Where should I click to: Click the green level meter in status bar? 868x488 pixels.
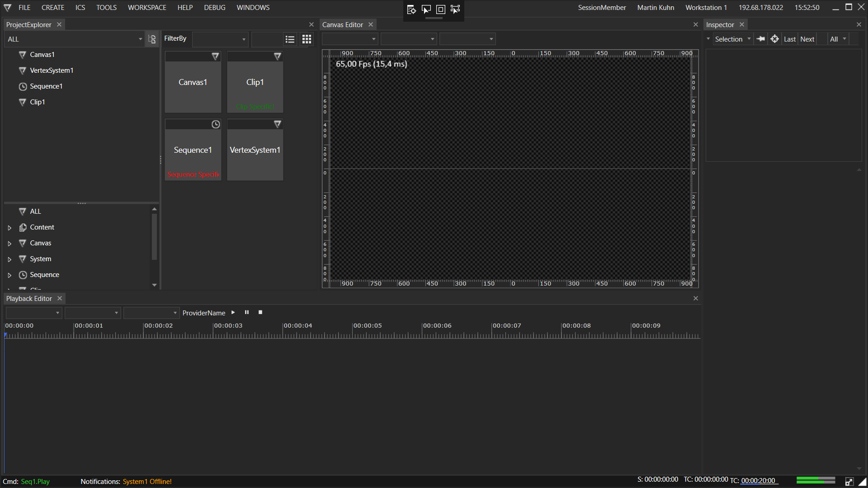click(x=815, y=480)
